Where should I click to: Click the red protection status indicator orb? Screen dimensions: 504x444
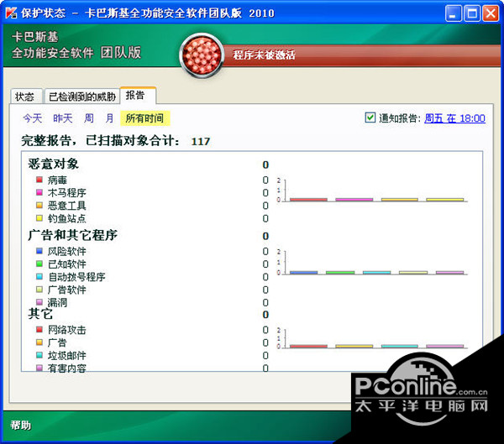(202, 55)
